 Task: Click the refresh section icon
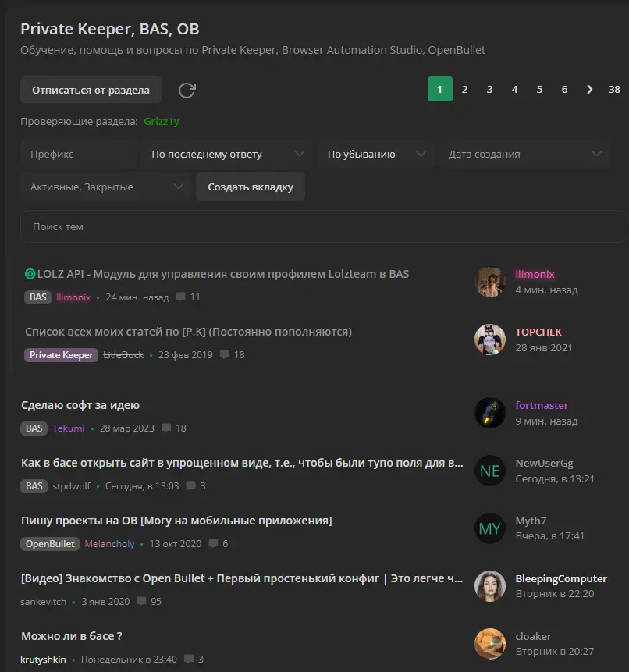click(187, 91)
